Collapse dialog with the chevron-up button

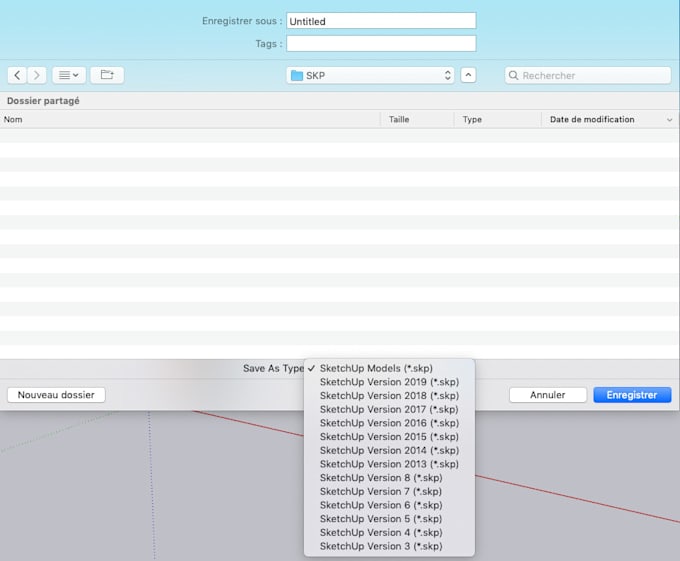coord(468,75)
